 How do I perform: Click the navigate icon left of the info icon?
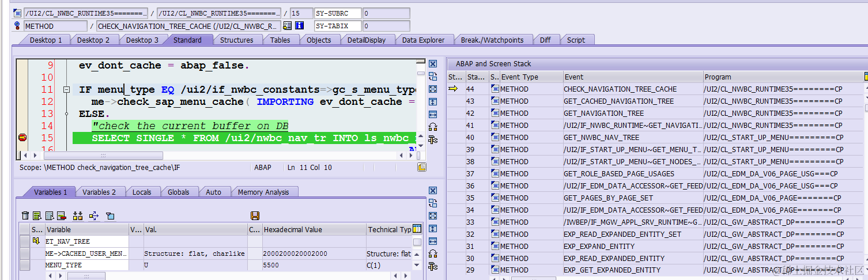[287, 26]
